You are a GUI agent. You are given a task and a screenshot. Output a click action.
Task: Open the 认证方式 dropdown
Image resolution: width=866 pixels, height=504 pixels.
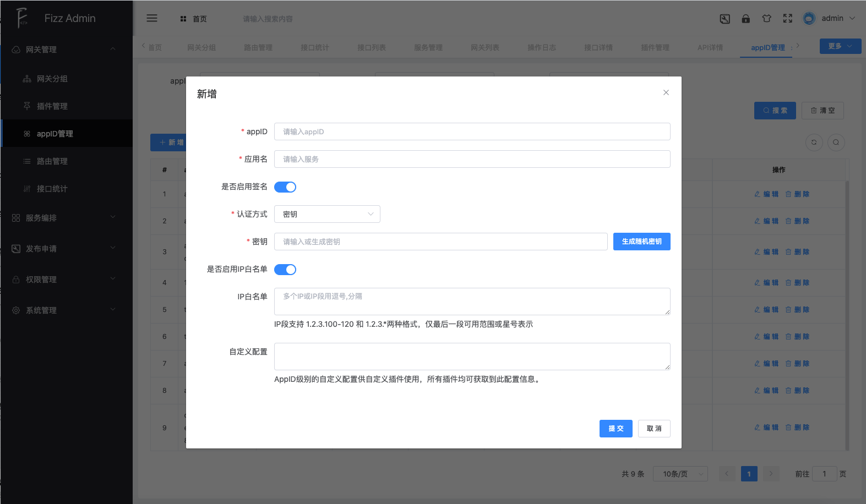[x=327, y=214]
